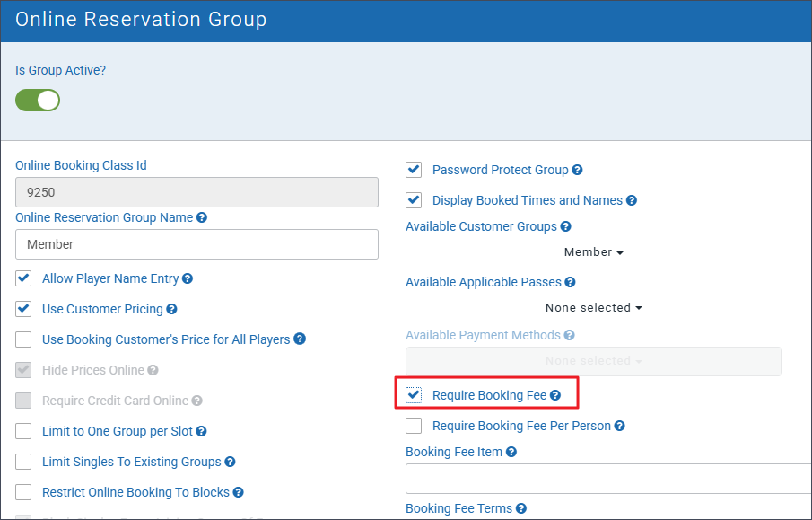
Task: Open the Available Payment Methods dropdown
Action: [593, 361]
